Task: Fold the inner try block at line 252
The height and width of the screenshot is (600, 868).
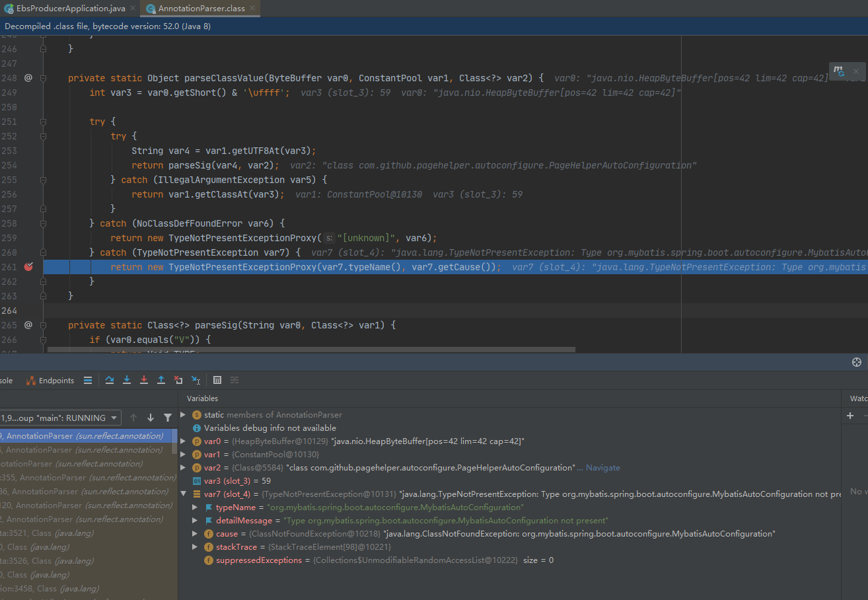Action: coord(44,136)
